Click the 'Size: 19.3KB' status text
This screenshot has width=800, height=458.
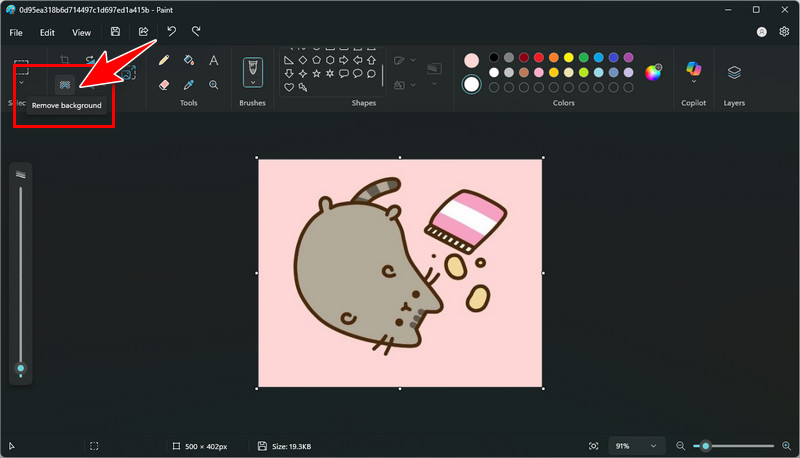tap(291, 446)
